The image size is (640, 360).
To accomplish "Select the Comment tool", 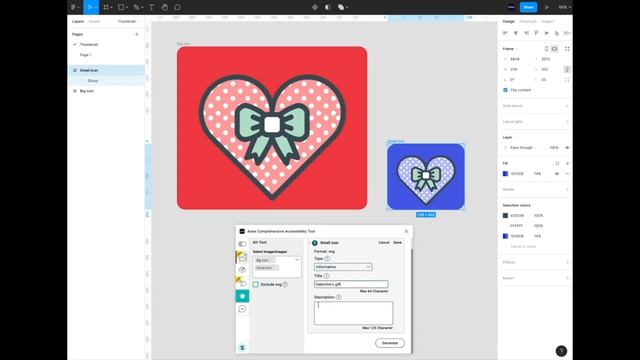I will pyautogui.click(x=178, y=7).
